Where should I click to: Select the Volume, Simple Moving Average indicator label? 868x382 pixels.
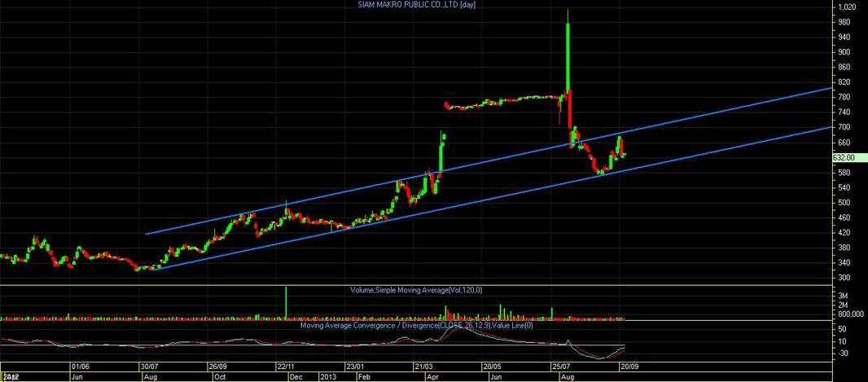(x=416, y=290)
